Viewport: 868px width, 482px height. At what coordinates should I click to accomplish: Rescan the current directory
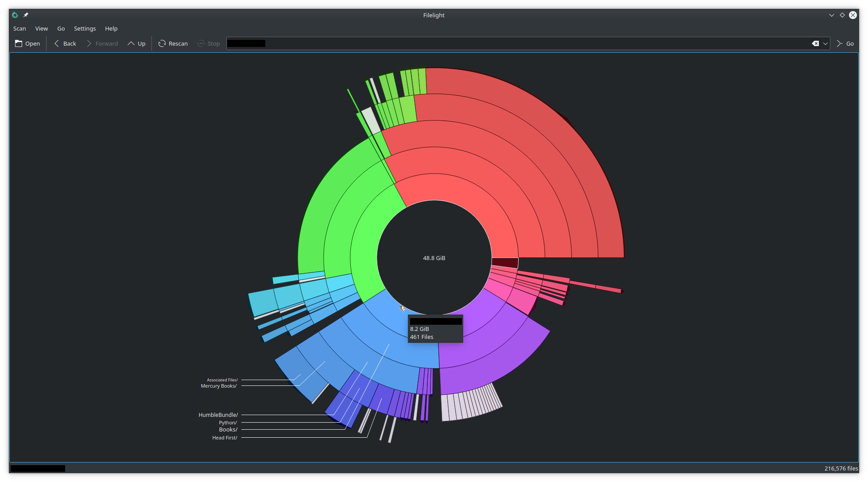point(173,43)
